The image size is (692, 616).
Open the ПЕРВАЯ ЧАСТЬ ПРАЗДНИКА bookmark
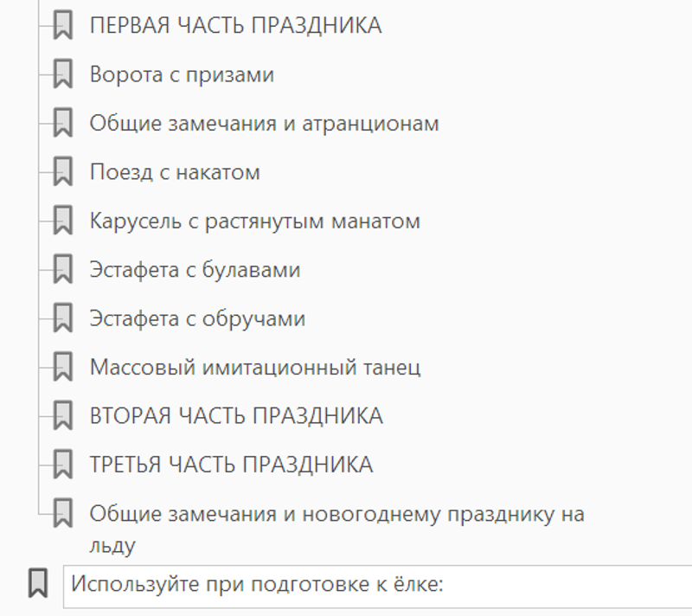(235, 26)
